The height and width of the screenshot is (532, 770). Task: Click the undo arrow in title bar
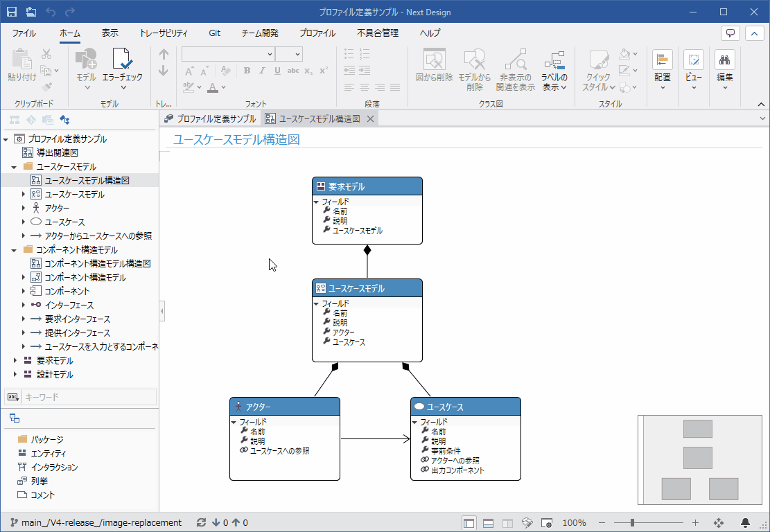point(51,11)
